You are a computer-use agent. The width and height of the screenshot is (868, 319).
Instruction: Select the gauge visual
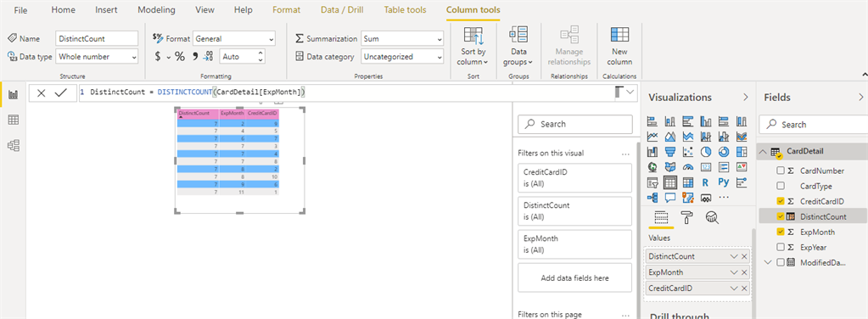(687, 166)
